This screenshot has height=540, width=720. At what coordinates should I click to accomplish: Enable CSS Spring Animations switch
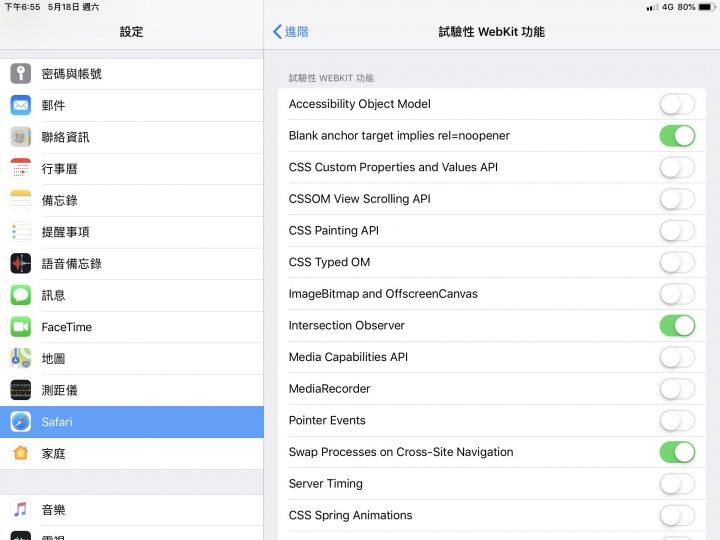677,516
